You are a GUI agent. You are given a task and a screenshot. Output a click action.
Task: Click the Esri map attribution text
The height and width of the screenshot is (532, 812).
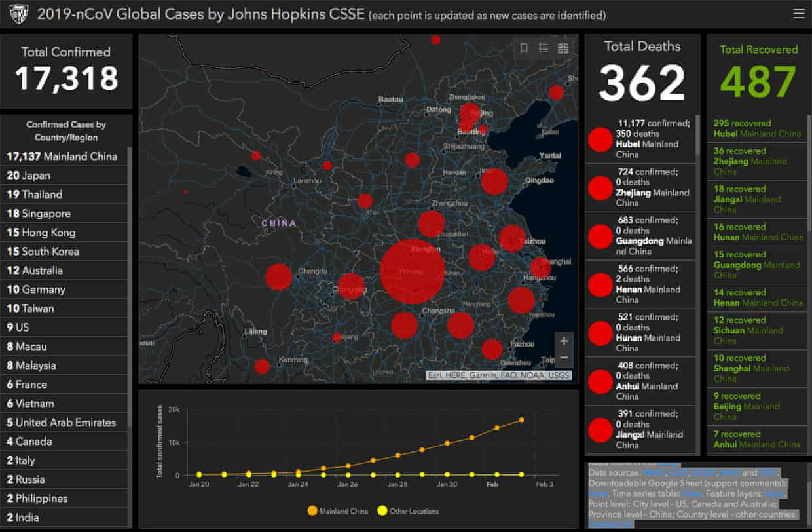coord(498,375)
